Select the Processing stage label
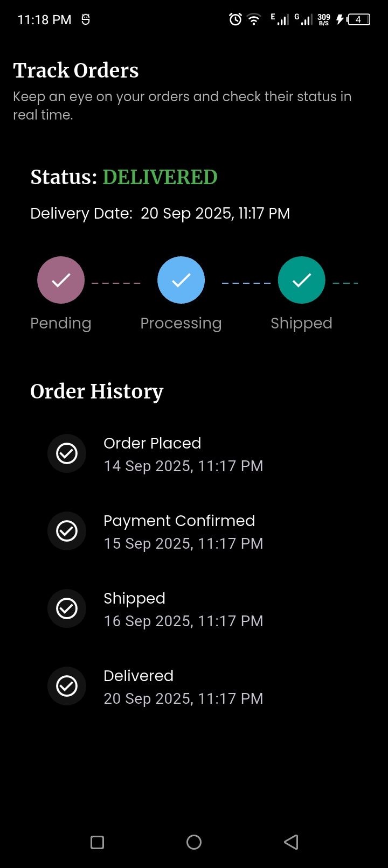This screenshot has height=868, width=388. pos(181,323)
